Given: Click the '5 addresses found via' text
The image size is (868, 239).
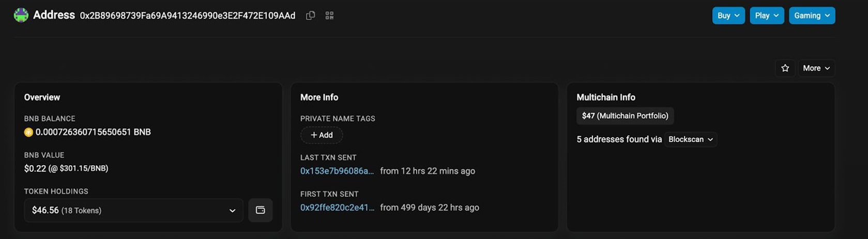Looking at the screenshot, I should click(x=619, y=139).
